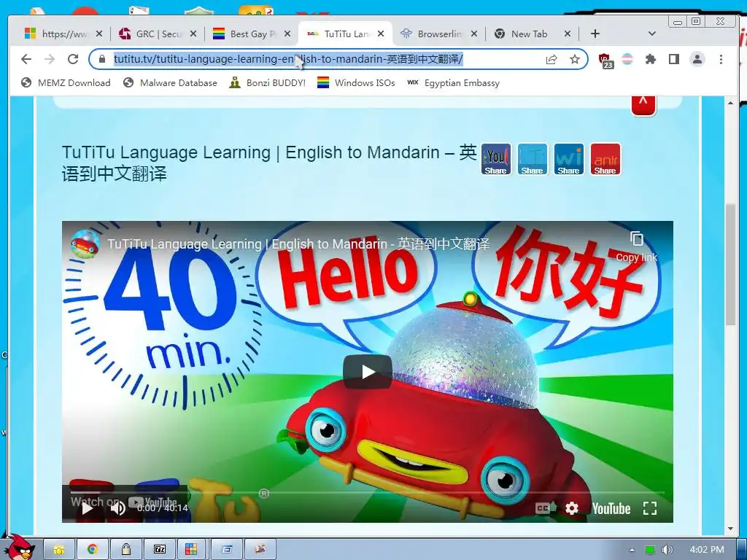747x560 pixels.
Task: Mute the video volume
Action: (x=117, y=508)
